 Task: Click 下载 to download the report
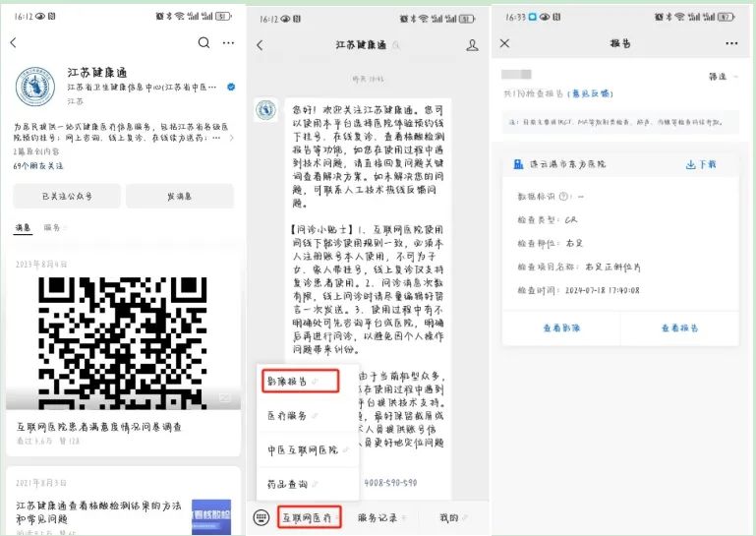[x=701, y=164]
